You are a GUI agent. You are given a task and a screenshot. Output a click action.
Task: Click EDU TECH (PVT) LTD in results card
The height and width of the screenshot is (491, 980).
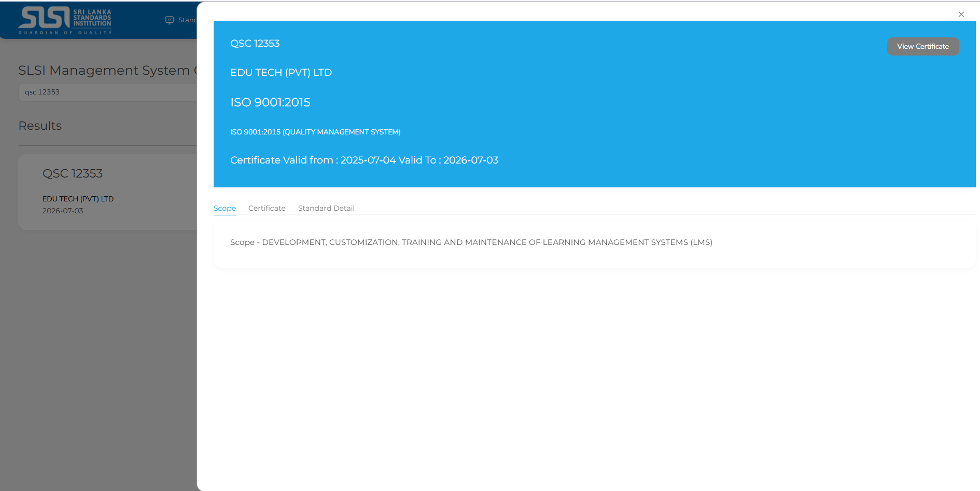[x=78, y=199]
